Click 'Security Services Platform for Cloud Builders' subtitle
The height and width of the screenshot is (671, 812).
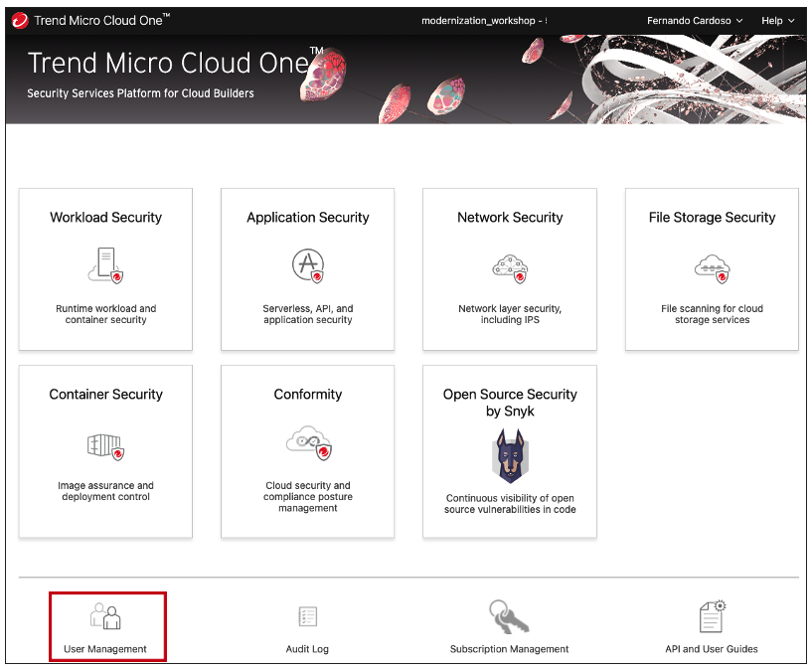140,93
